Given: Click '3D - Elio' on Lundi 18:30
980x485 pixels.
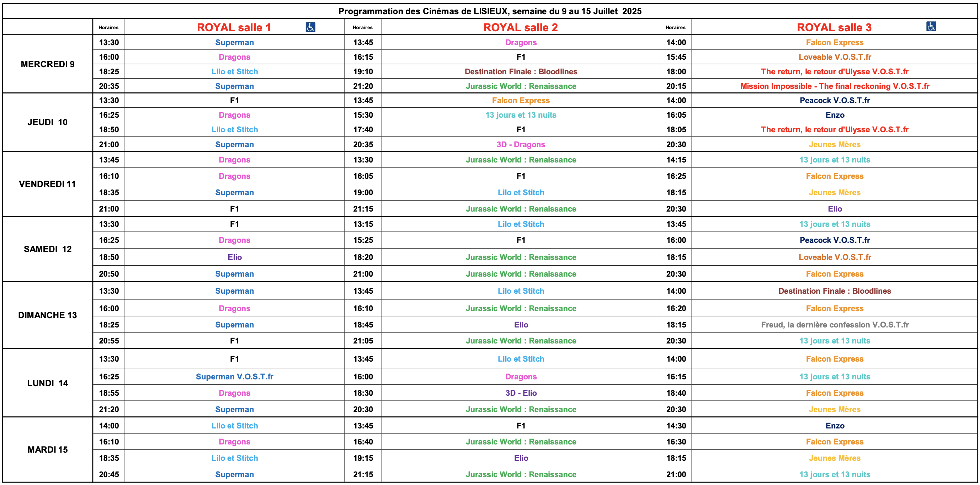Looking at the screenshot, I should 521,393.
